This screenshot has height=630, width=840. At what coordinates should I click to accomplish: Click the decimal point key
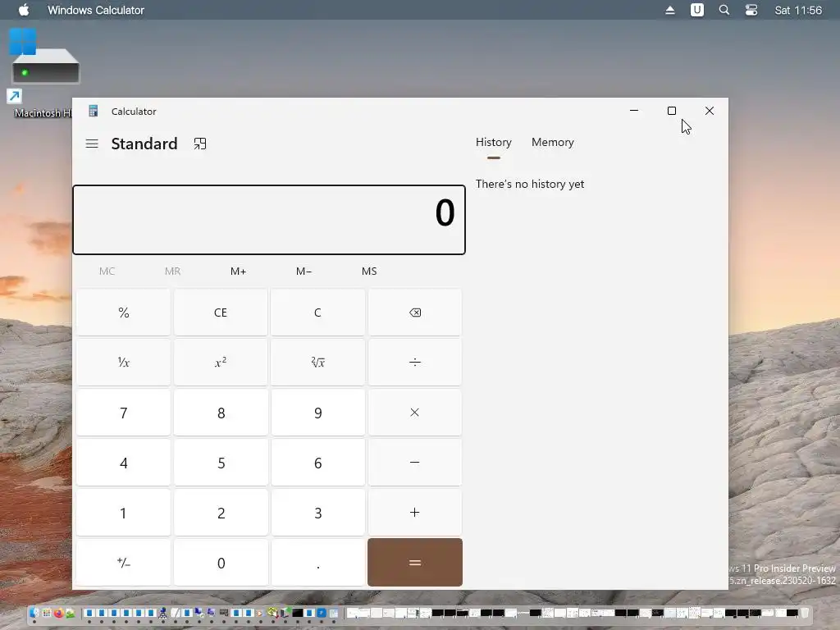coord(317,563)
